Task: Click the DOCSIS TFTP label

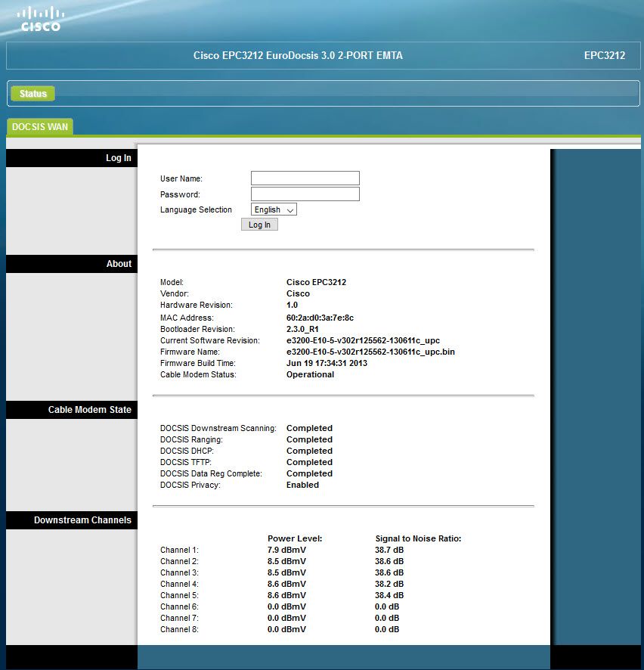Action: [186, 462]
